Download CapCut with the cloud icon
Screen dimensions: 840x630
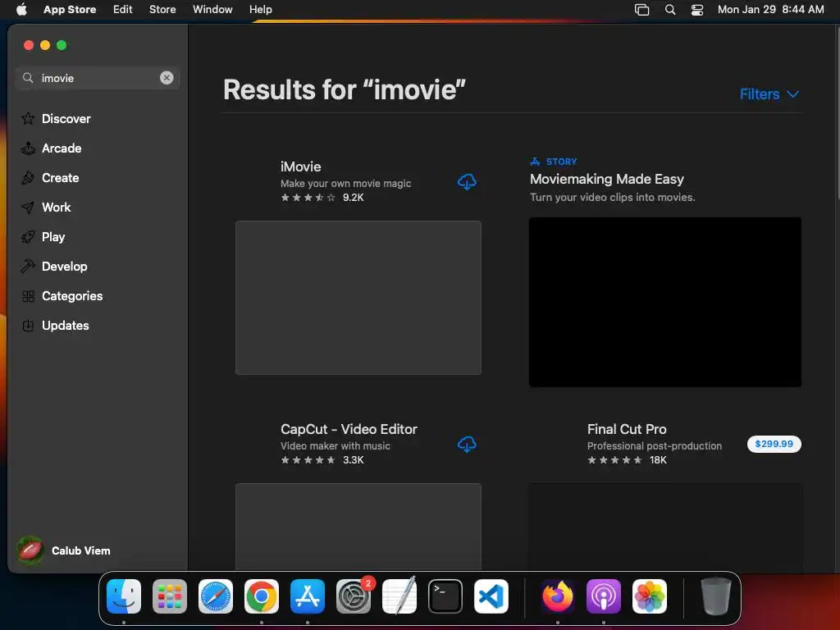(x=467, y=445)
